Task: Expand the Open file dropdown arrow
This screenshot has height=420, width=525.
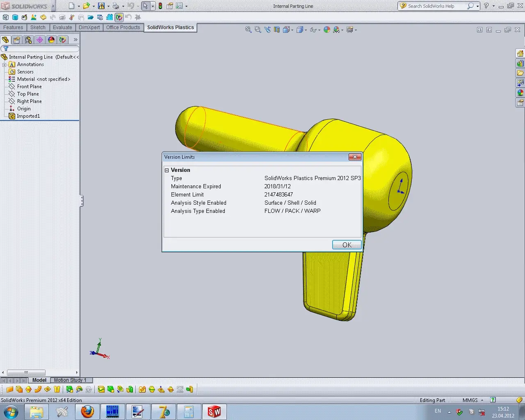Action: 94,6
